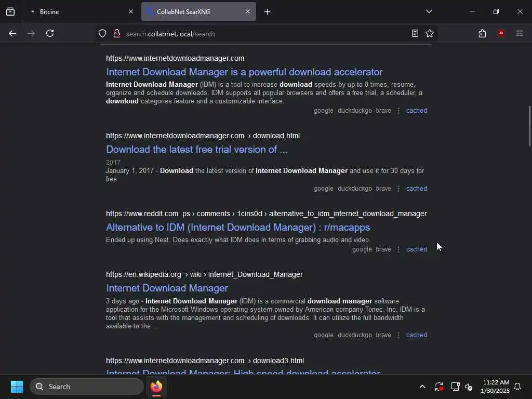Open more options dots on free trial result
This screenshot has height=399, width=532.
pos(398,189)
